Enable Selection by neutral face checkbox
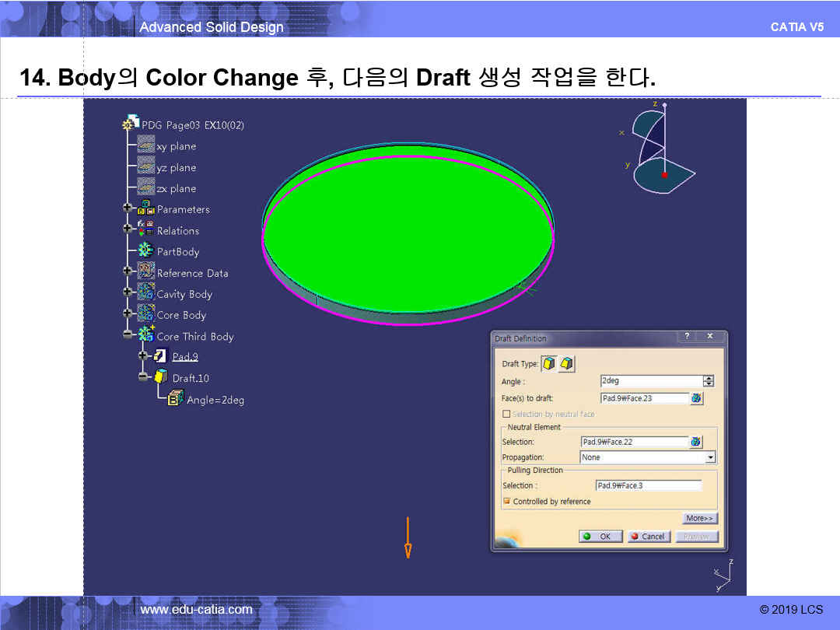Viewport: 840px width, 630px height. pyautogui.click(x=506, y=415)
